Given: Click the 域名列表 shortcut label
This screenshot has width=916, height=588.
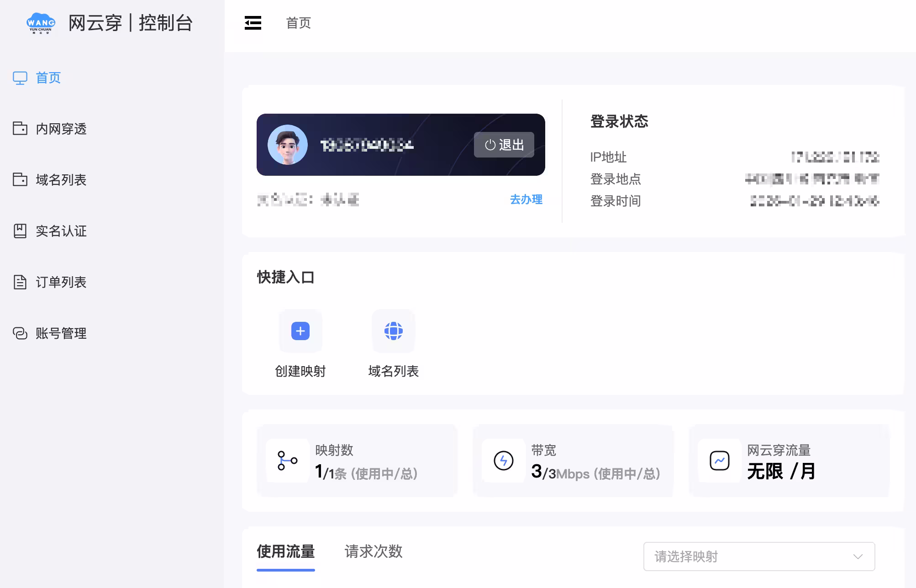Looking at the screenshot, I should click(394, 371).
